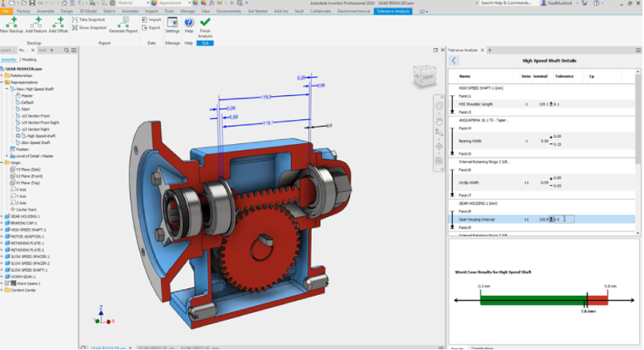This screenshot has width=644, height=350.
Task: Import tolerance analysis data
Action: [x=152, y=19]
